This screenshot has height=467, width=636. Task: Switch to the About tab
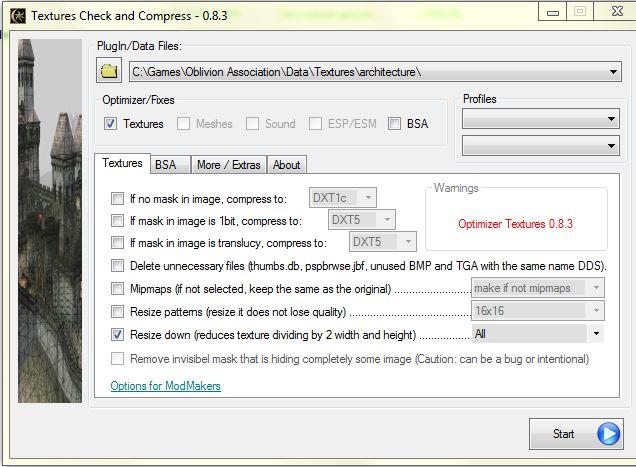pos(286,165)
